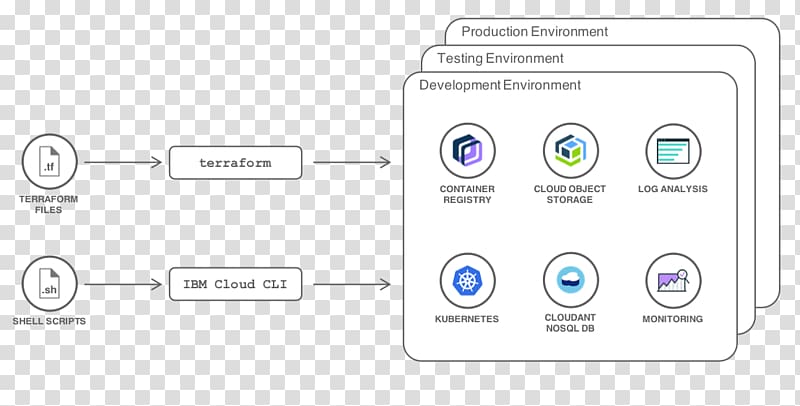This screenshot has height=406, width=800.
Task: Open the Log Analysis icon
Action: tap(673, 151)
